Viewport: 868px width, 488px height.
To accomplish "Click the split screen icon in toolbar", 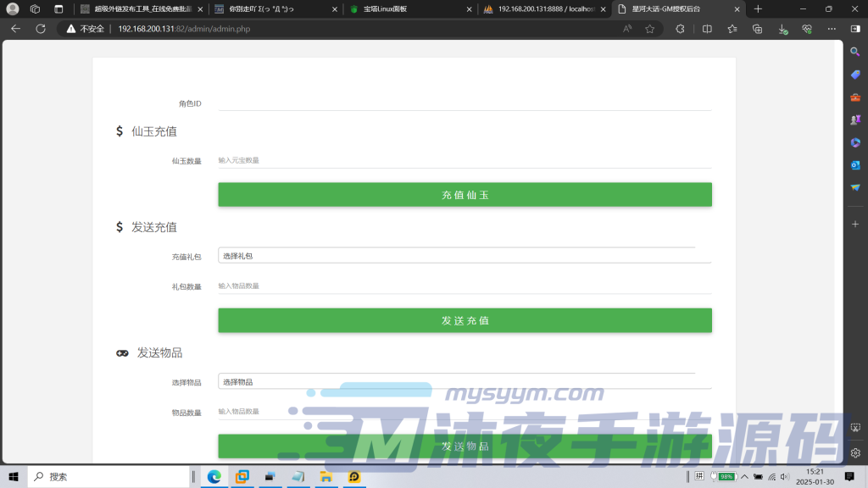I will point(707,28).
